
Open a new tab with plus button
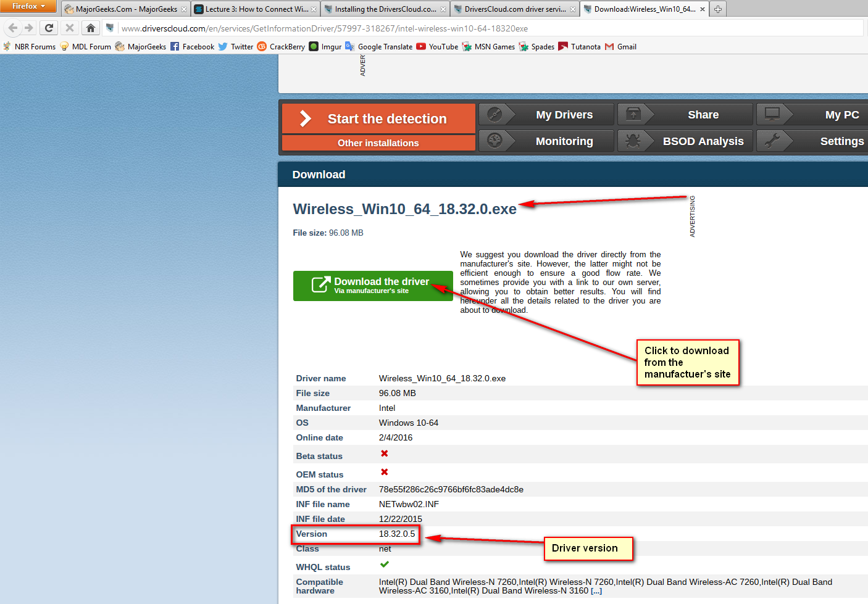[x=718, y=9]
